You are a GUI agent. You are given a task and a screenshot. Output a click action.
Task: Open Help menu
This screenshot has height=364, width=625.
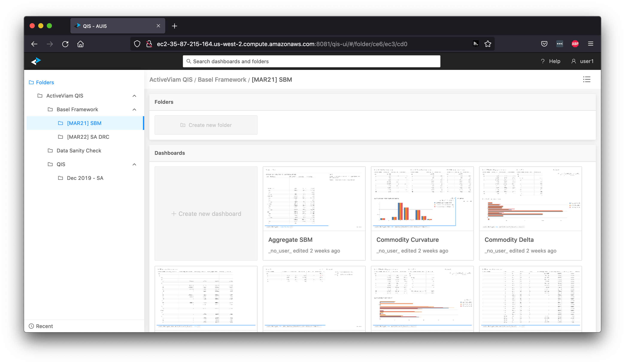click(550, 61)
